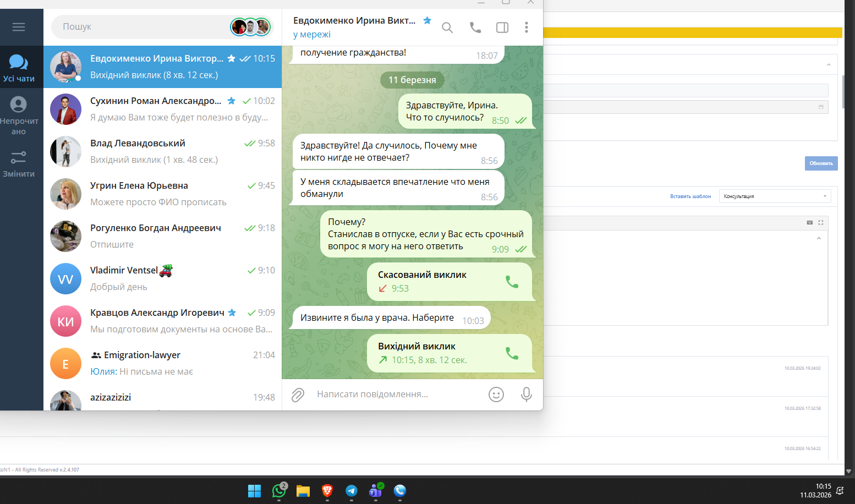Record a voice message with the microphone
The height and width of the screenshot is (504, 855).
[x=527, y=395]
